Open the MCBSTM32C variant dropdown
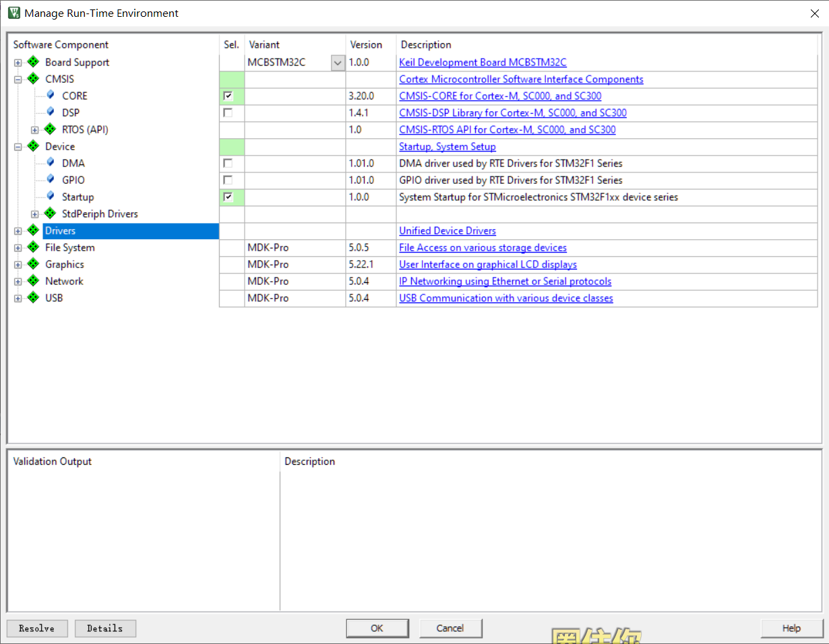 click(x=338, y=62)
